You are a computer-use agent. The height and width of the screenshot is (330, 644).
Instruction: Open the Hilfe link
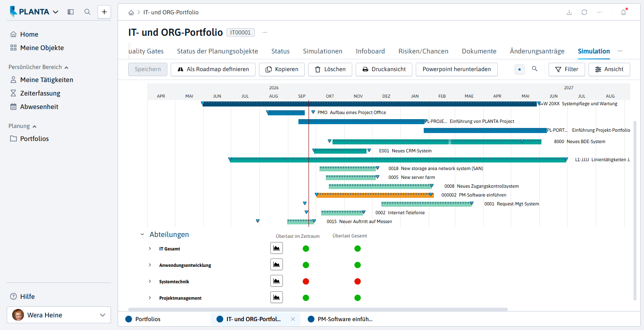tap(28, 297)
